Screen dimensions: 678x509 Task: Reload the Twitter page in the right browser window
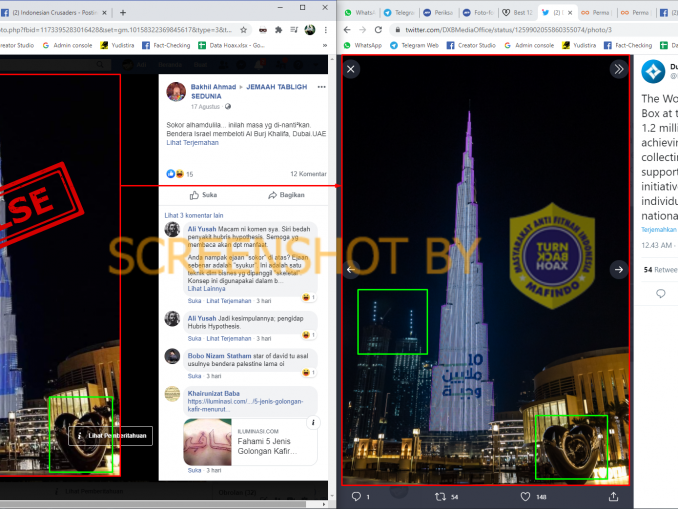(378, 30)
